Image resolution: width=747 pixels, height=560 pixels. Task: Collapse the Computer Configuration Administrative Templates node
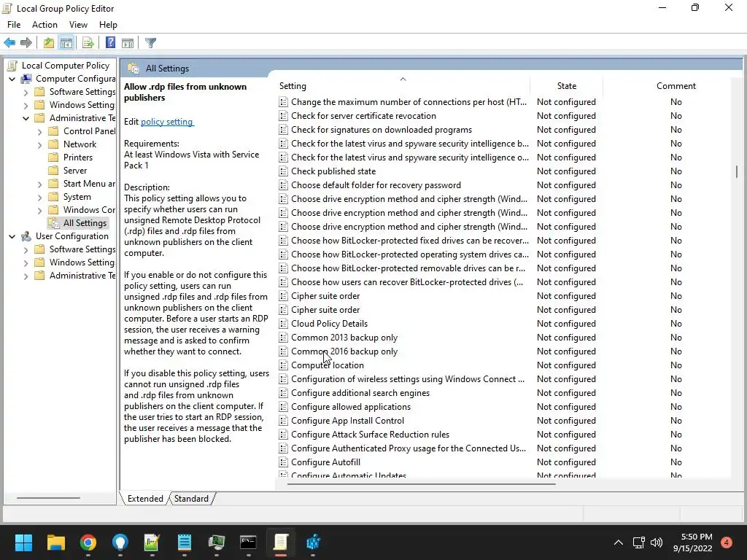pyautogui.click(x=26, y=118)
